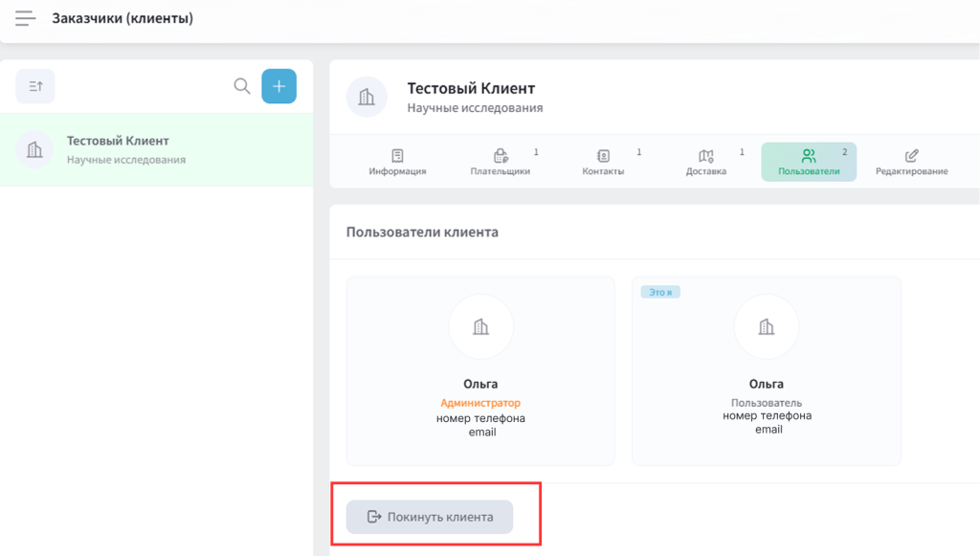Select the Пользователи tab
The width and height of the screenshot is (980, 556).
(x=809, y=163)
